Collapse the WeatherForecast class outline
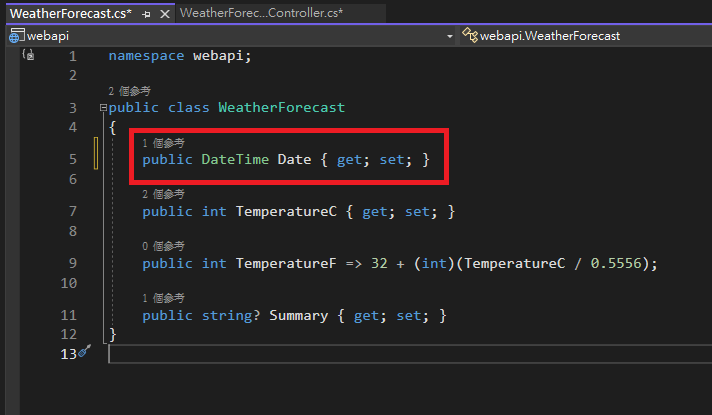The height and width of the screenshot is (415, 712). click(101, 108)
